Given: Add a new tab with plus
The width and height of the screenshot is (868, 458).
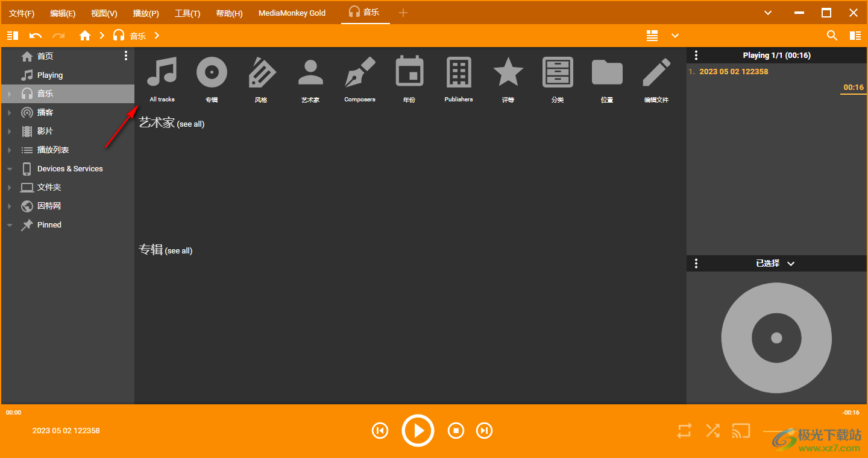Looking at the screenshot, I should tap(403, 13).
